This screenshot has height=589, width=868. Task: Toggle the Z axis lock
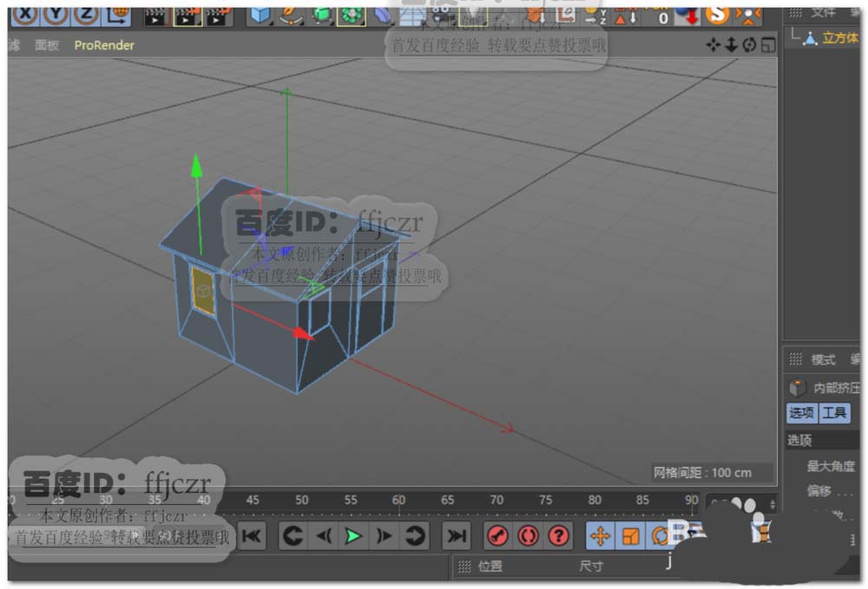[x=86, y=15]
